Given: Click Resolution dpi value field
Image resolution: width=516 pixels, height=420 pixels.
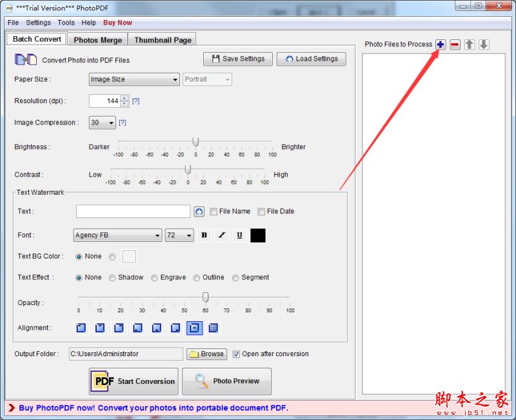Looking at the screenshot, I should (x=105, y=101).
